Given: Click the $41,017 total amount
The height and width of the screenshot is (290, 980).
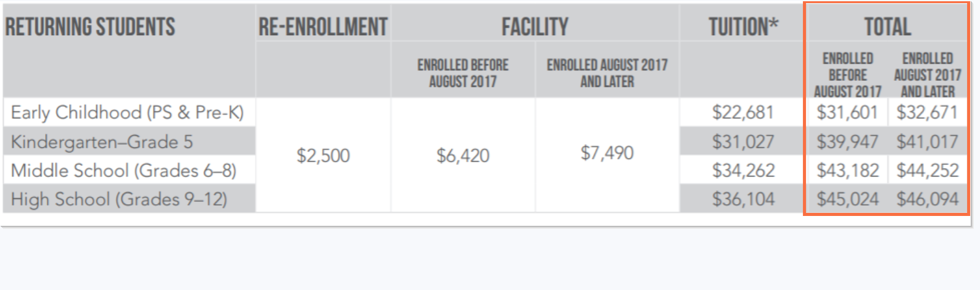Looking at the screenshot, I should [x=927, y=142].
